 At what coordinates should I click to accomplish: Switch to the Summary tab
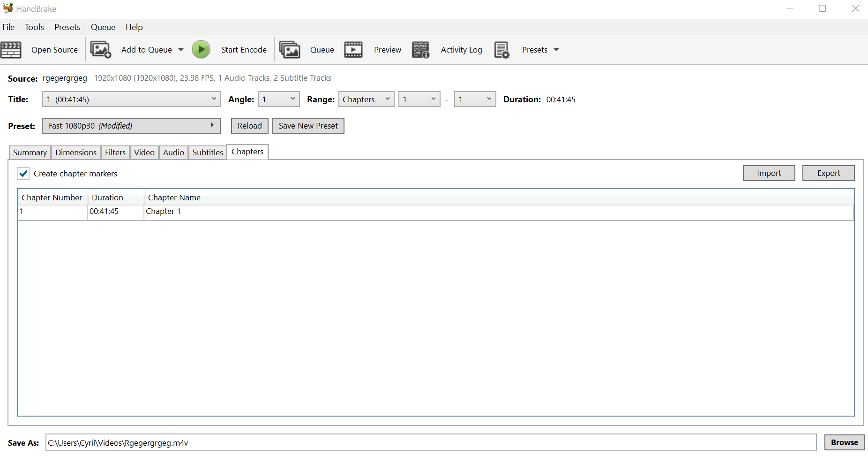coord(30,152)
